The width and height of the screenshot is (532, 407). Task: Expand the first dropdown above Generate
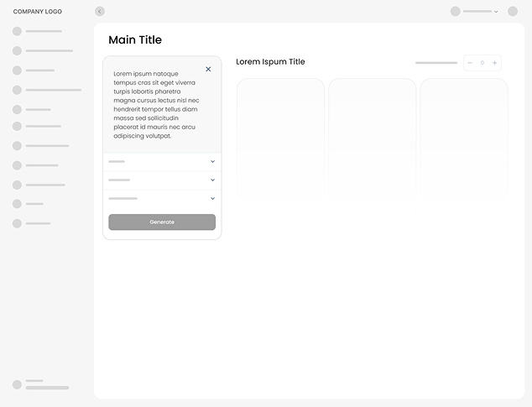tap(212, 161)
